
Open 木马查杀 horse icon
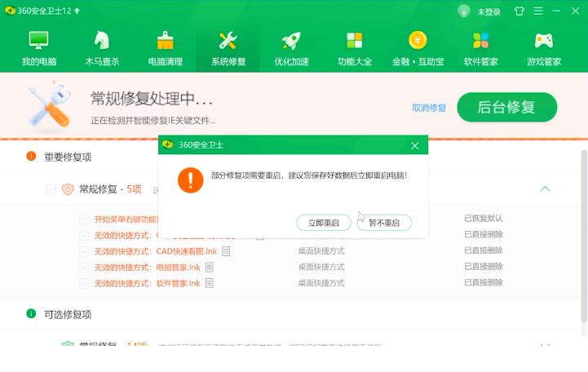102,40
